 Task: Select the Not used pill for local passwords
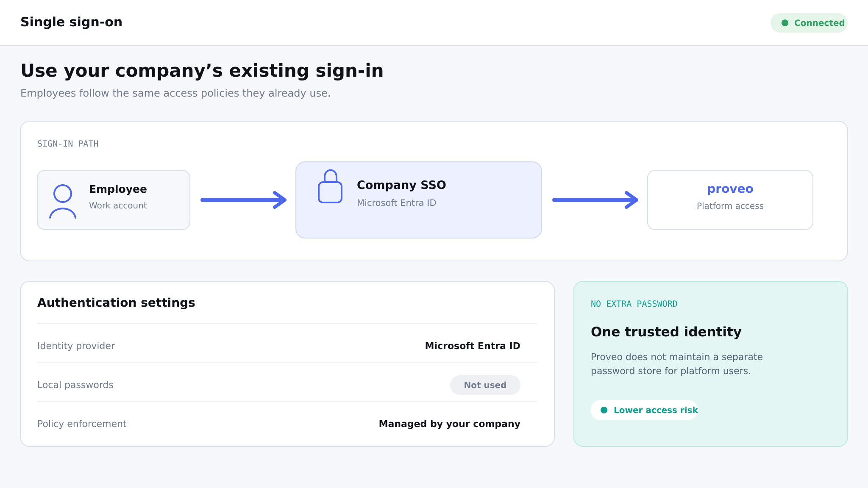pyautogui.click(x=485, y=385)
